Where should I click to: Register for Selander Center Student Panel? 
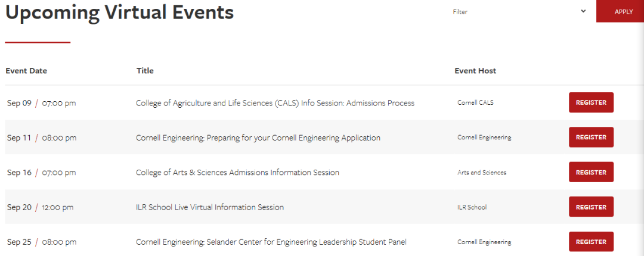[591, 242]
